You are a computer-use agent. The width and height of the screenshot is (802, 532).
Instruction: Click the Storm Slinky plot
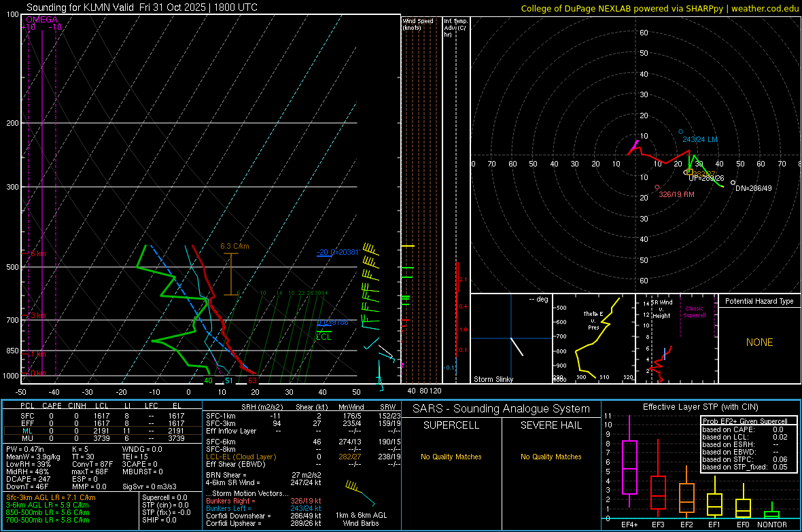click(x=511, y=338)
